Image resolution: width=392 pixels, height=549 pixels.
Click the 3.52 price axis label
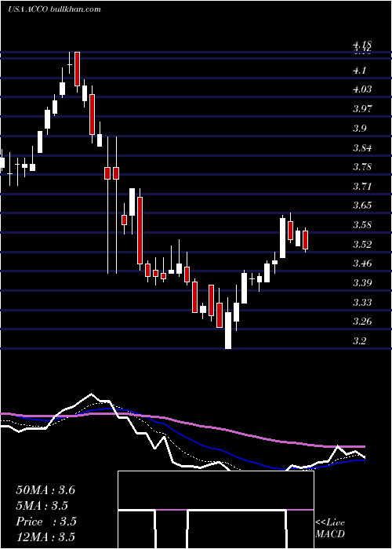(x=362, y=244)
